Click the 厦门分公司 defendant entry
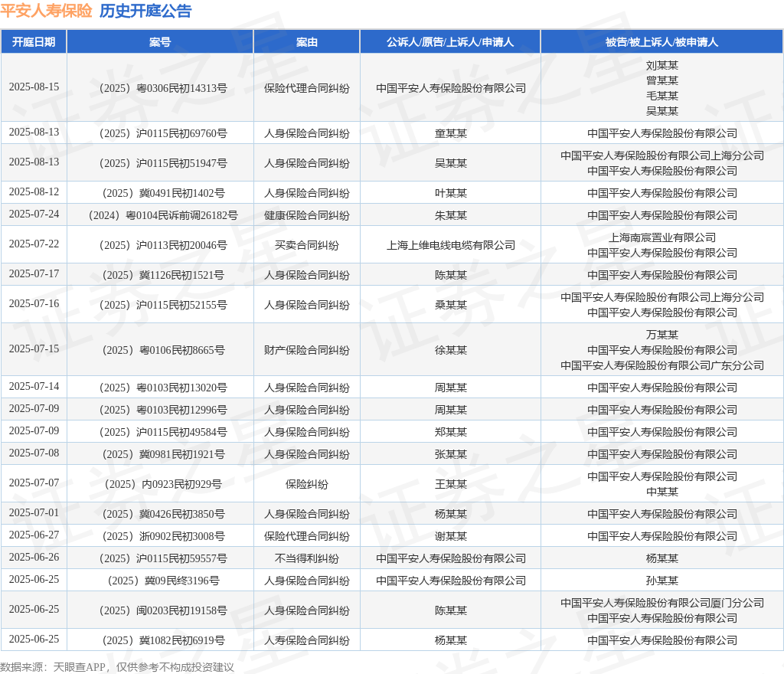 point(662,603)
